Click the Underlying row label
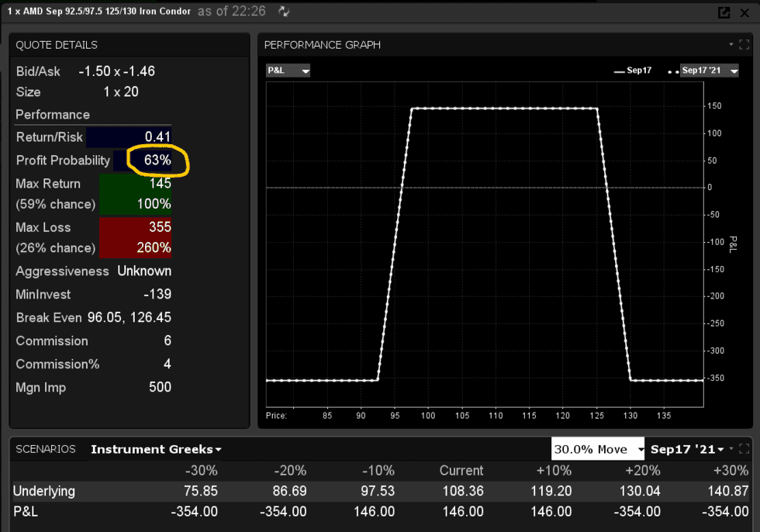 point(44,491)
